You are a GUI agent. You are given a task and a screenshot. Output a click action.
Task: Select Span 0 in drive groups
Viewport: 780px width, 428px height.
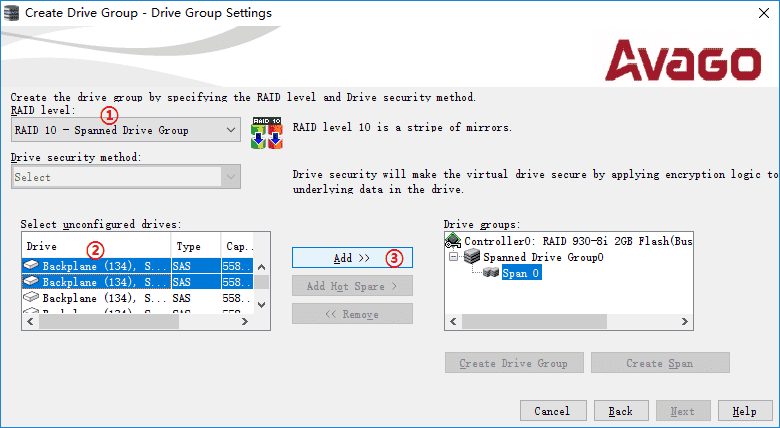pyautogui.click(x=521, y=273)
